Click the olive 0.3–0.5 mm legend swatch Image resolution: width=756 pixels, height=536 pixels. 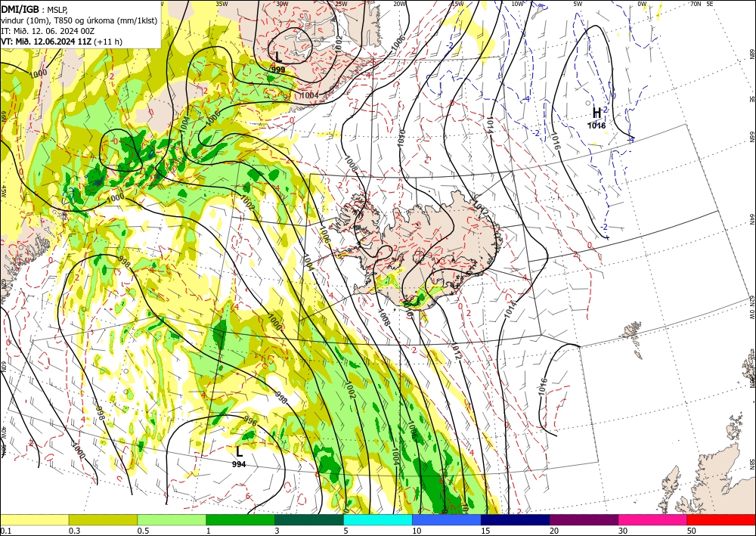tap(103, 519)
